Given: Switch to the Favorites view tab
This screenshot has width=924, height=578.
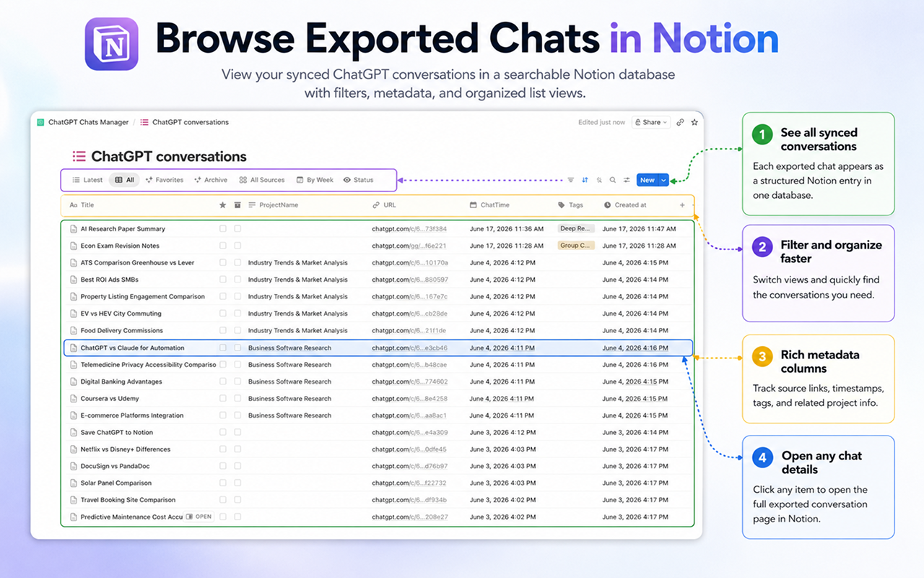Looking at the screenshot, I should coord(165,180).
